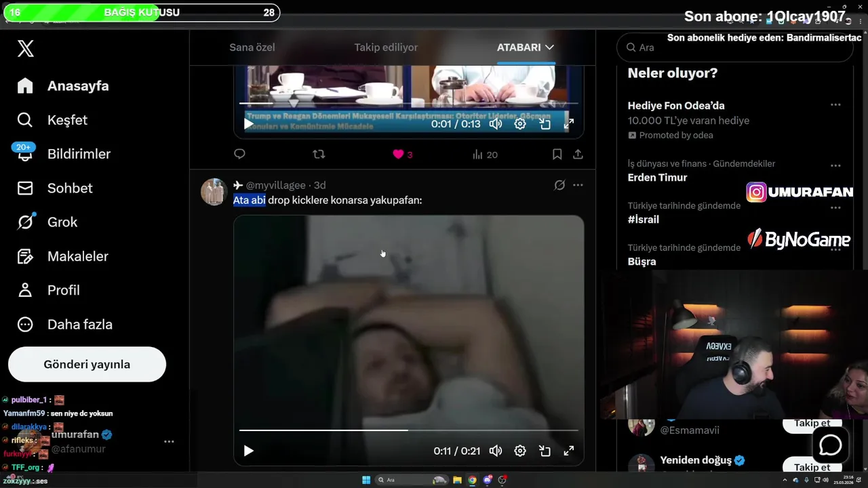The height and width of the screenshot is (488, 868).
Task: Open settings gear of 0:21 video
Action: pyautogui.click(x=520, y=451)
